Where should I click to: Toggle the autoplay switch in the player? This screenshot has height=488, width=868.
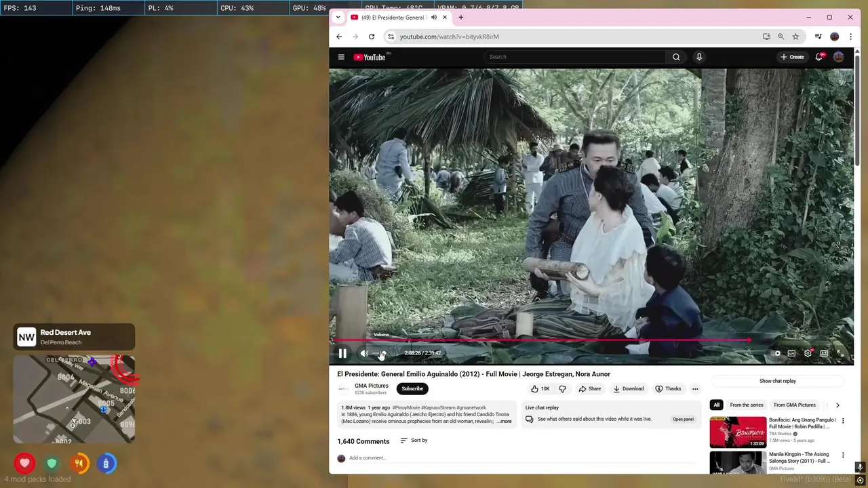(776, 353)
